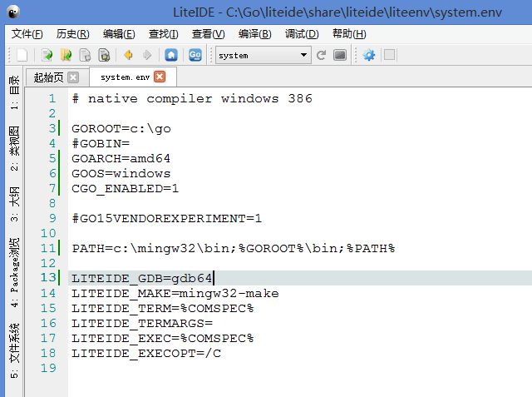Open the 查看(V) menu
This screenshot has height=397, width=532.
(208, 34)
